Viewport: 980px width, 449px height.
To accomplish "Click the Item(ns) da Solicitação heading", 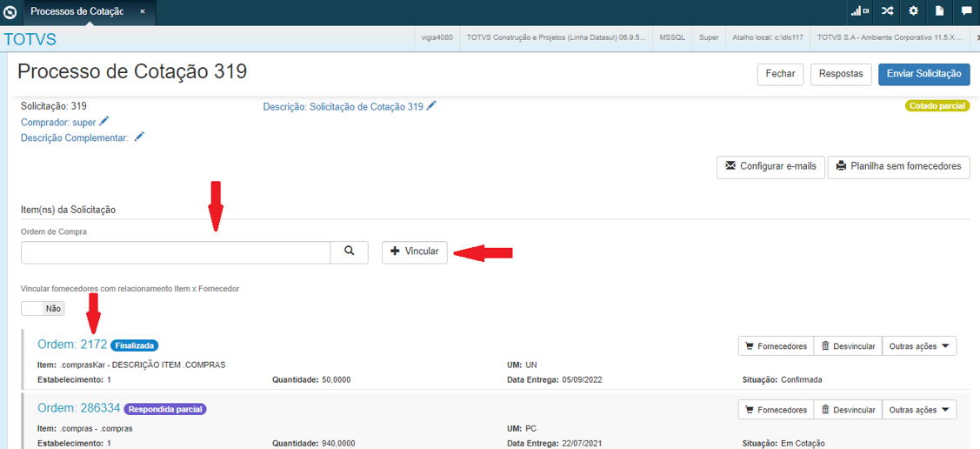I will click(x=68, y=210).
